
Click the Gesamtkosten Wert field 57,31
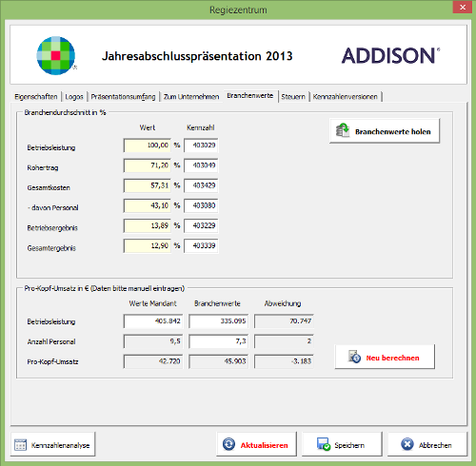click(148, 185)
